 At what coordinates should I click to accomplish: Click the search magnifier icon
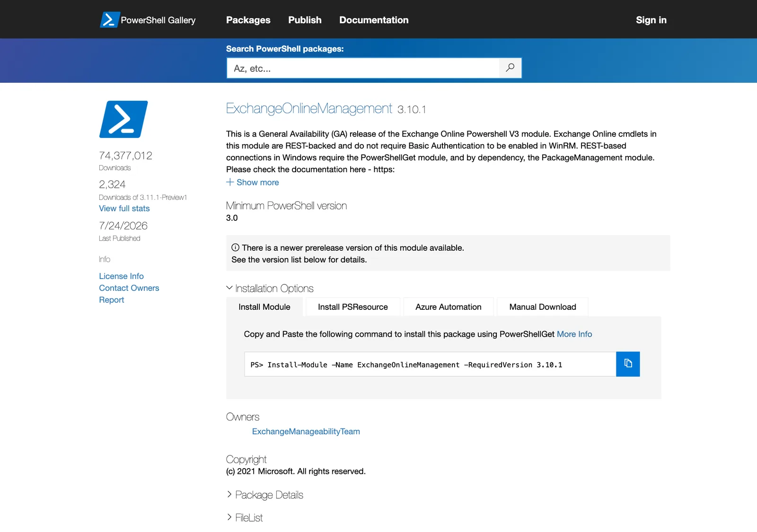pos(510,68)
